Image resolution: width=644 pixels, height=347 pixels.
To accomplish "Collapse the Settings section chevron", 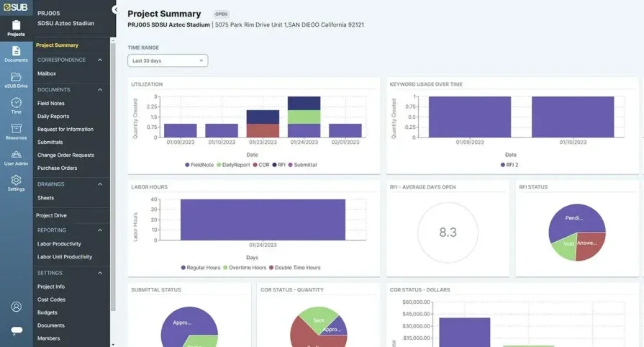I will coord(100,273).
